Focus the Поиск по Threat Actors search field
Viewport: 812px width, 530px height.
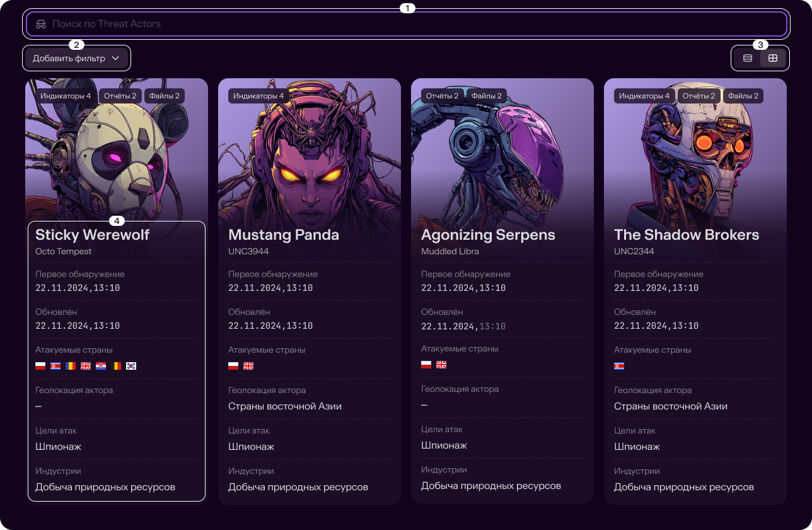(x=407, y=24)
